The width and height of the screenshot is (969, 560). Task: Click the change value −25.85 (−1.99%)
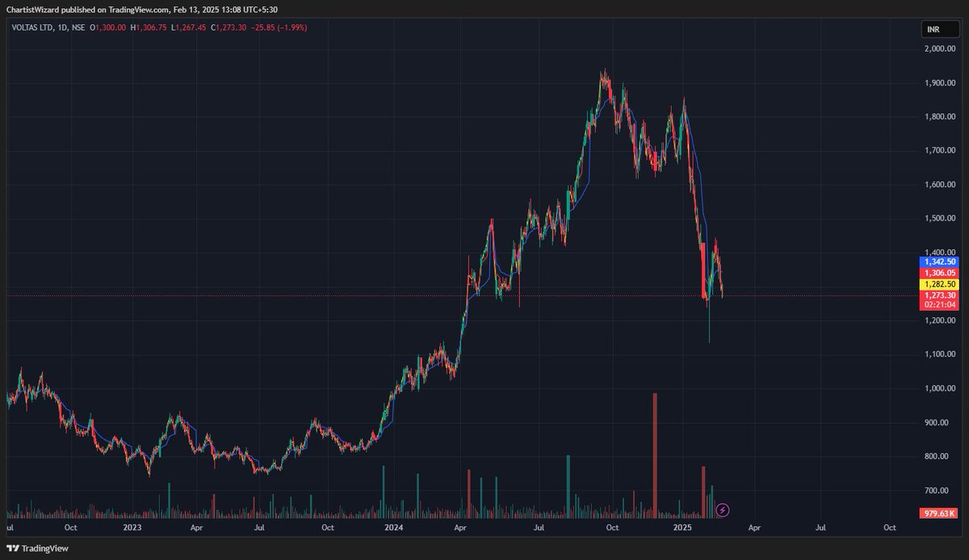[x=279, y=27]
